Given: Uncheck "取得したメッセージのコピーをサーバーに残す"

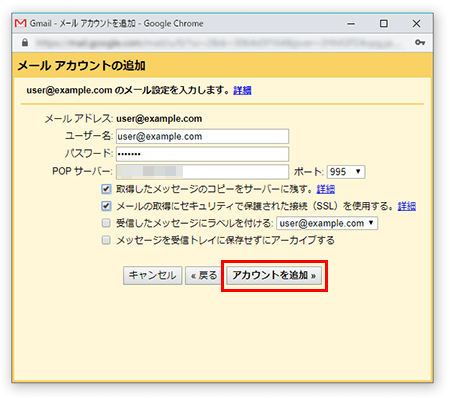Looking at the screenshot, I should point(106,189).
